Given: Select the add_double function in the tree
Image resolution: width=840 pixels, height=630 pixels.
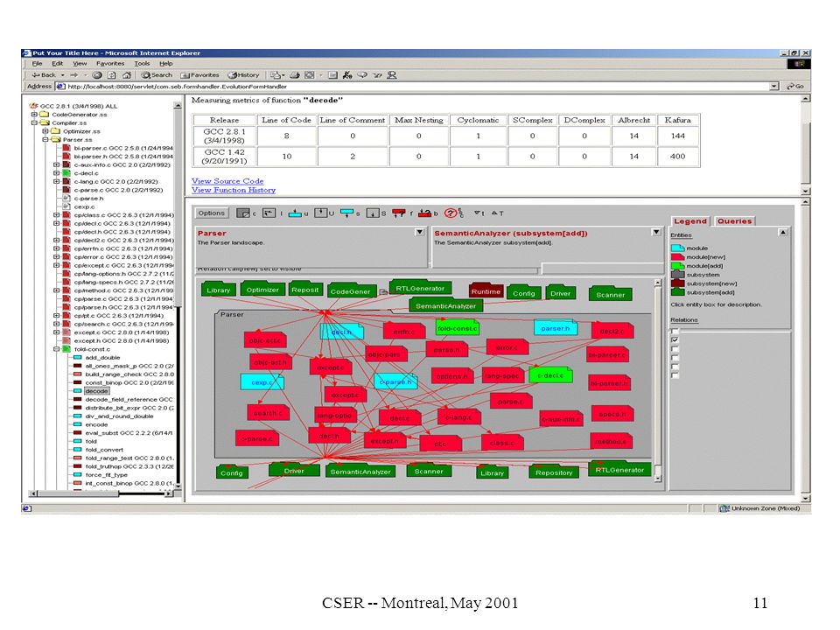Looking at the screenshot, I should point(103,357).
